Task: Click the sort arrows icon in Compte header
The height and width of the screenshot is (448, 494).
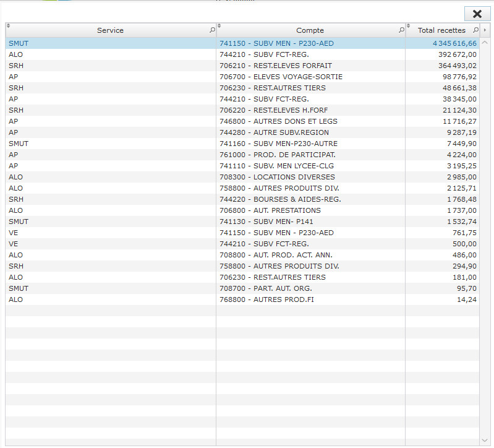Action: click(219, 26)
